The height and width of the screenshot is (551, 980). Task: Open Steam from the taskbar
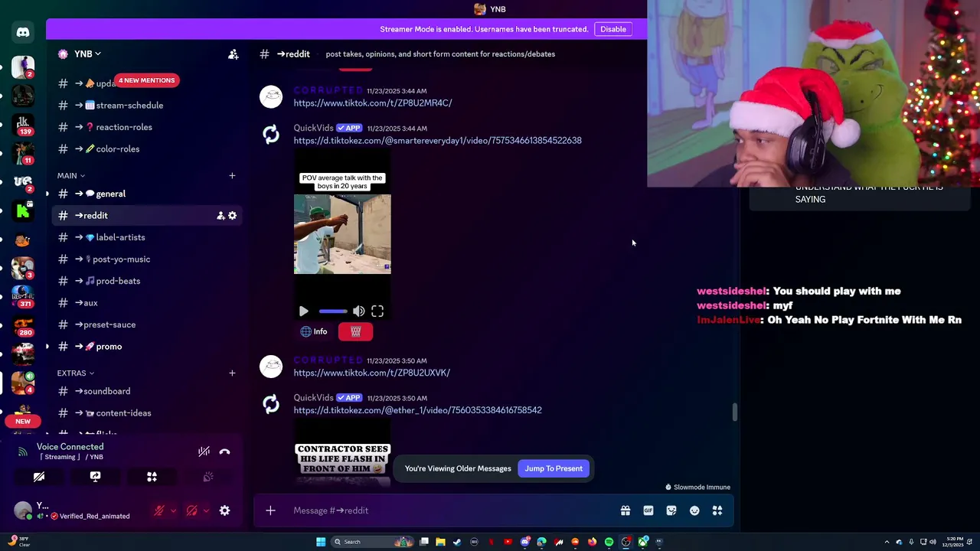coord(457,542)
